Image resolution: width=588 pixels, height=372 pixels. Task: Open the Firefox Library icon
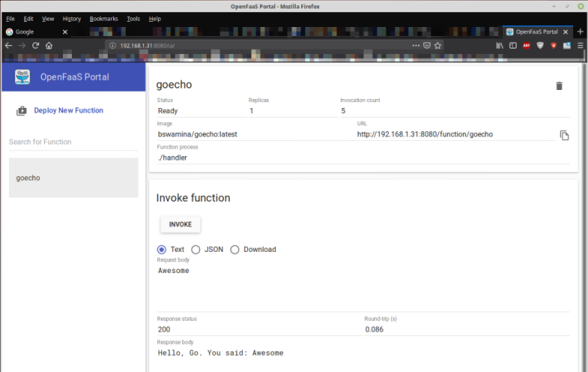pos(500,46)
